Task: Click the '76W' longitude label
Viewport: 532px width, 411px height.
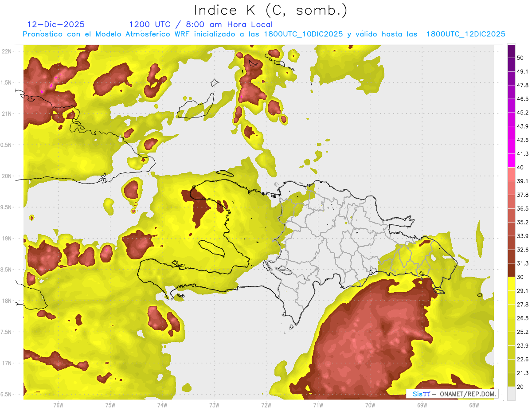Action: click(58, 405)
